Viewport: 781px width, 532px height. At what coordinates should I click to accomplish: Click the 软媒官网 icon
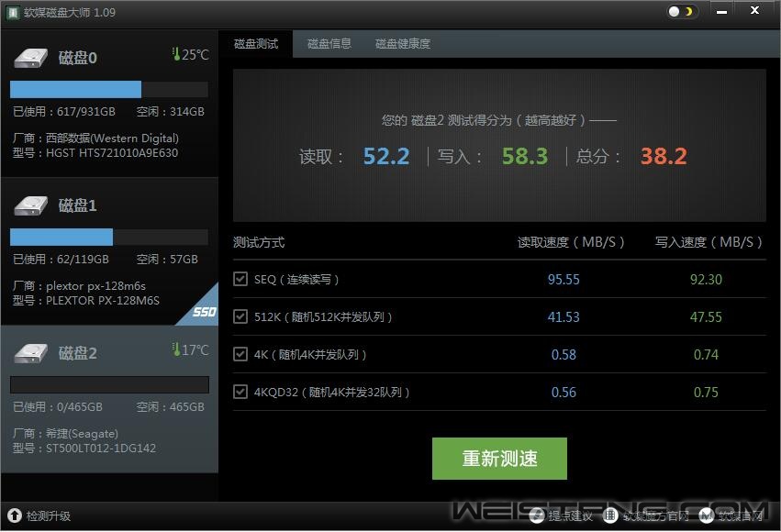point(707,516)
